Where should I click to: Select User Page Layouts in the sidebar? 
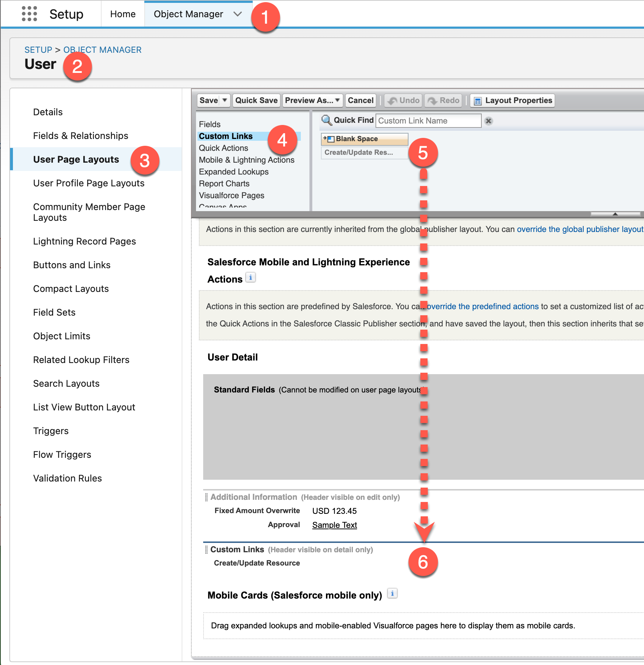tap(76, 159)
